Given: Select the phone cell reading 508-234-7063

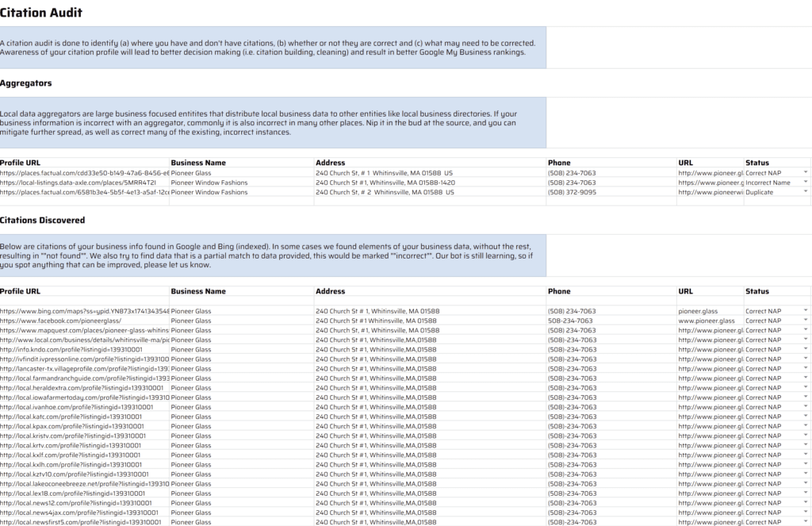Looking at the screenshot, I should click(570, 321).
